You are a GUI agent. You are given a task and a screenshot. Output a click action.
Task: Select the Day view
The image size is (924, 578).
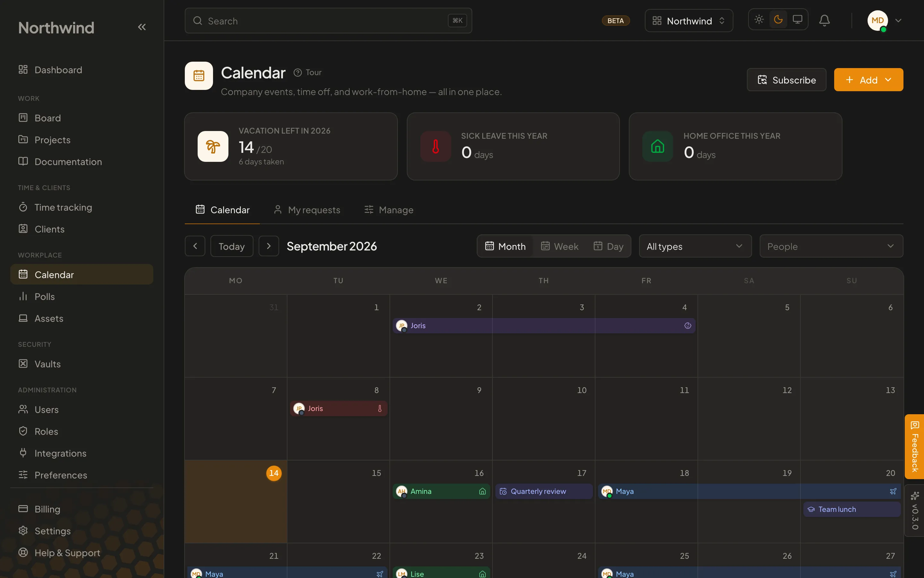[x=608, y=246]
